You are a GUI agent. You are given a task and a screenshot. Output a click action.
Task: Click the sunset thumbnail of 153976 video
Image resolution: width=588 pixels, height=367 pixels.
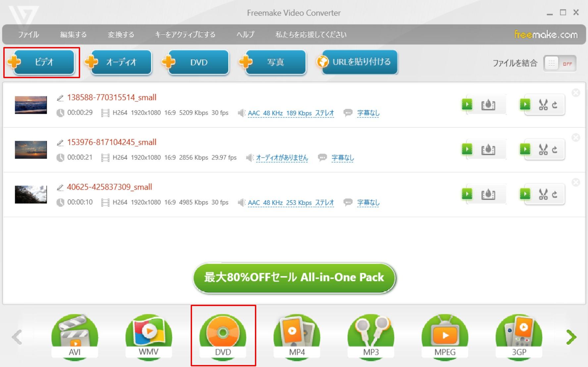point(31,150)
